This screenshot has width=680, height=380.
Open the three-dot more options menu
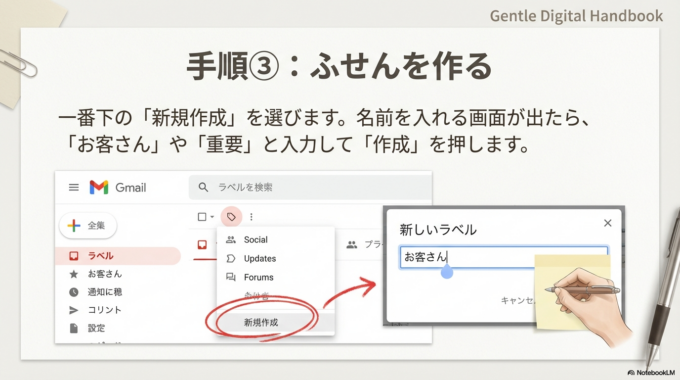251,216
